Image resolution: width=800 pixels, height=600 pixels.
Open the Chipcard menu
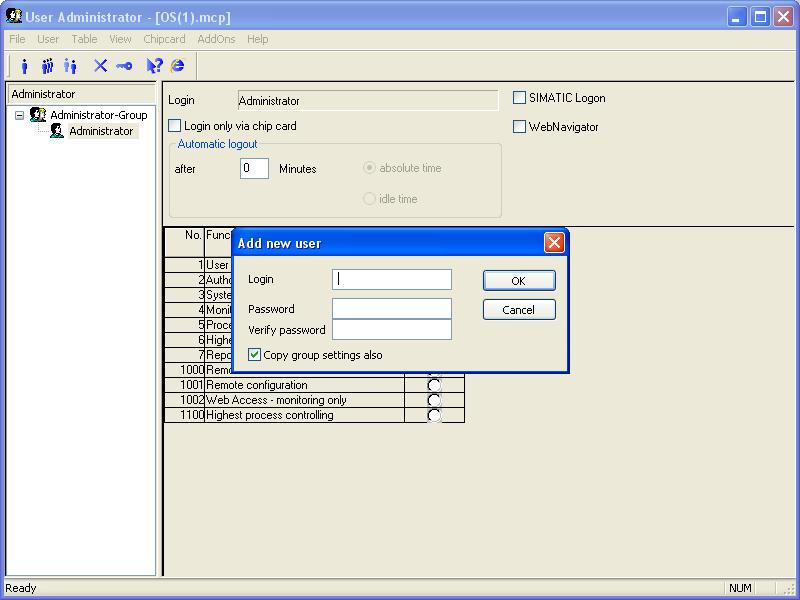[x=164, y=39]
